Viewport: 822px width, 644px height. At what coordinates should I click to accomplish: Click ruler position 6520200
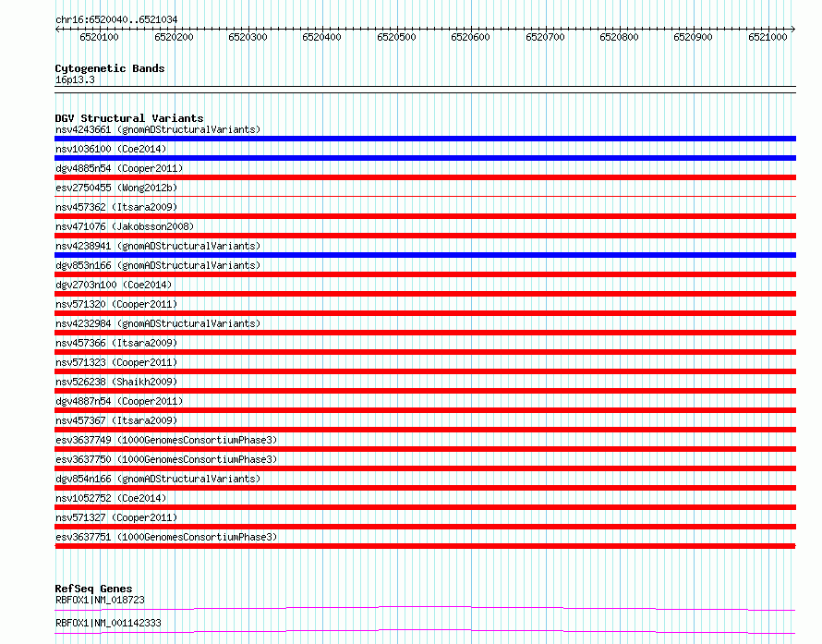174,37
